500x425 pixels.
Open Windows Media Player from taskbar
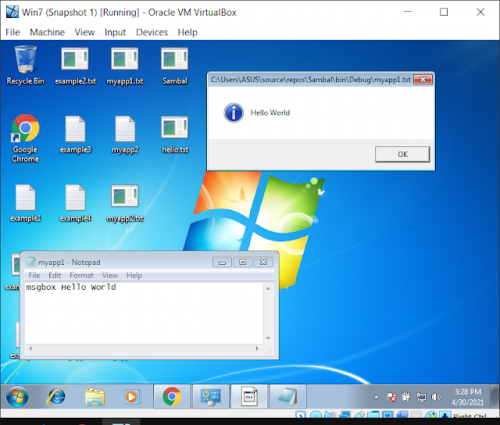pyautogui.click(x=132, y=397)
